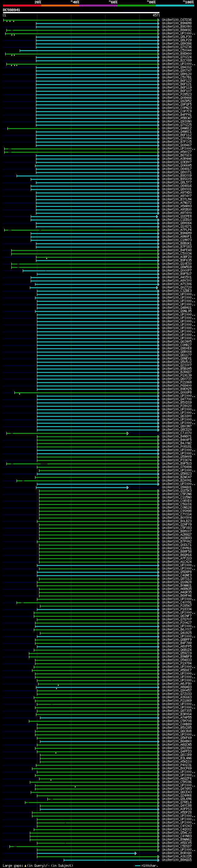Open hit UniRef100_Q8LP30
197x868 pixels.
(176, 37)
